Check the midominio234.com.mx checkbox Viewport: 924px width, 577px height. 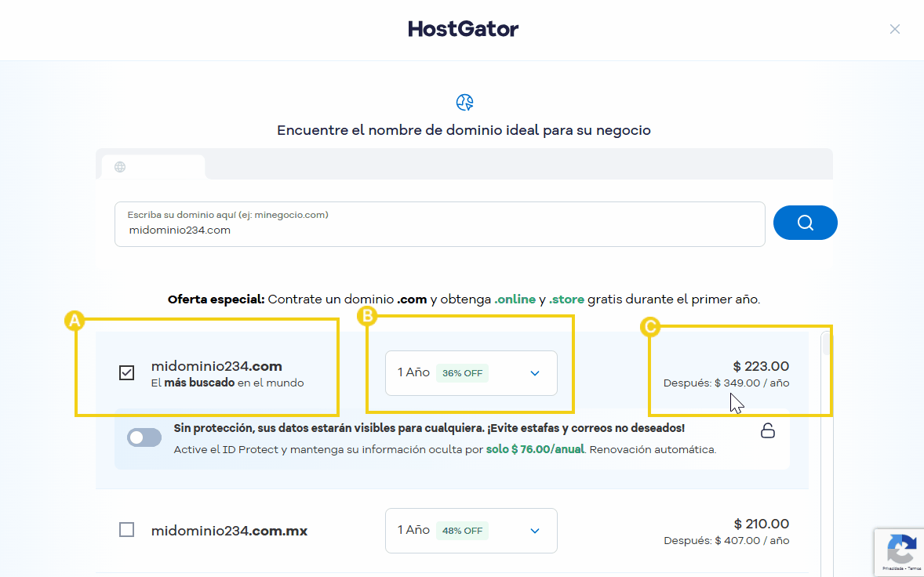click(127, 530)
